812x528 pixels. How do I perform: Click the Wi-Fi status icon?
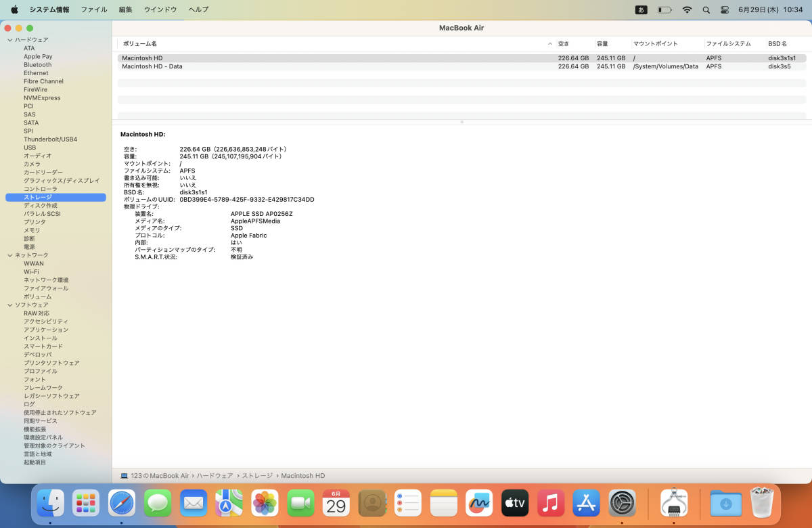pos(687,9)
